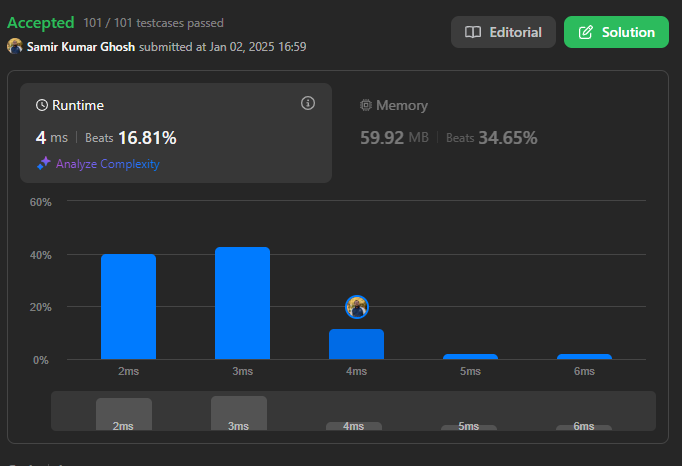Click the Analyze Complexity sparkle icon
The image size is (682, 466).
pyautogui.click(x=44, y=164)
